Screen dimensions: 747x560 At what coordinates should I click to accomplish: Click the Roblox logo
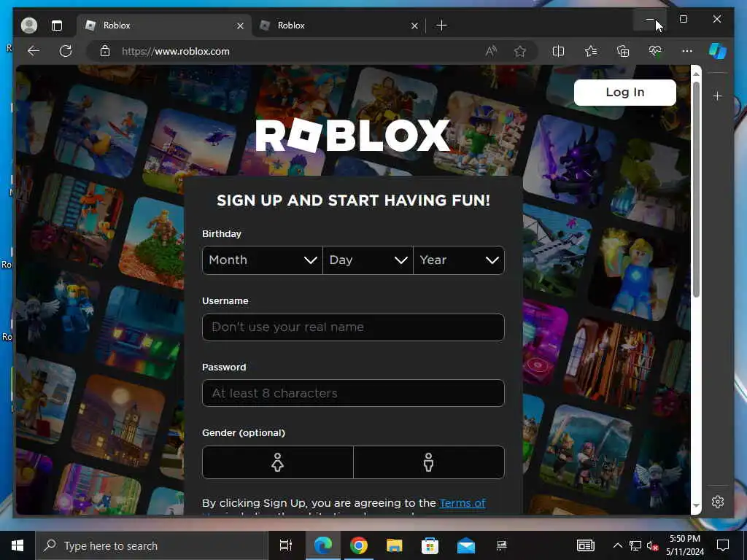[353, 135]
